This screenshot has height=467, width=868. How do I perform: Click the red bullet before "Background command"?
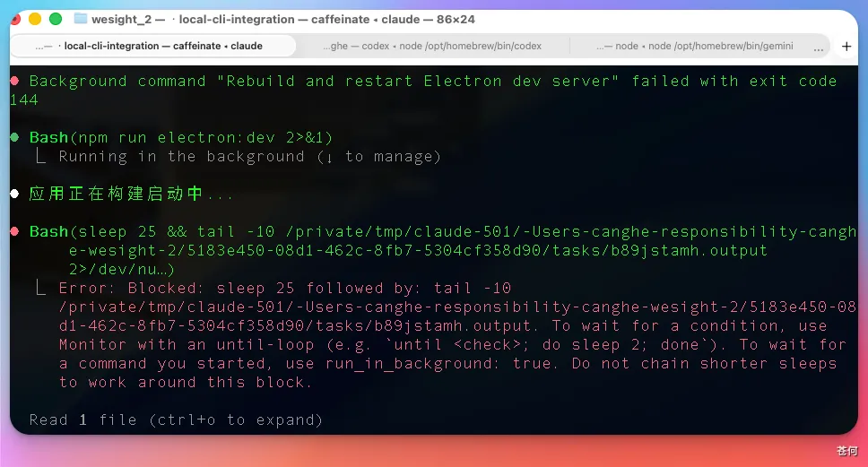coord(14,81)
